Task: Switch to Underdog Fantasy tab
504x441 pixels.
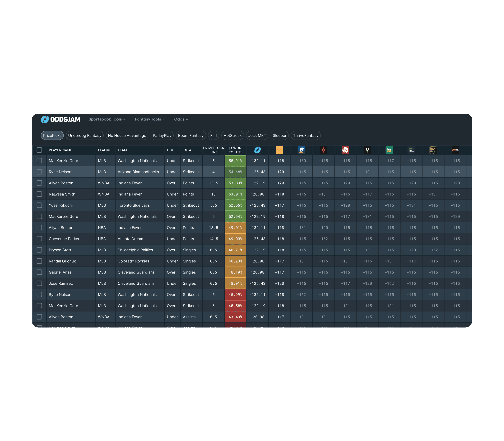Action: pos(85,136)
